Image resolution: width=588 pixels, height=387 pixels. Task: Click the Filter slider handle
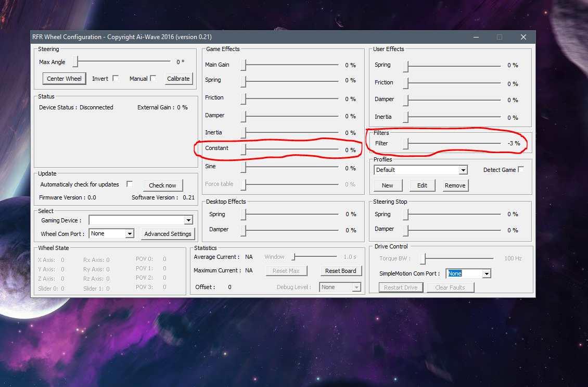click(x=406, y=144)
